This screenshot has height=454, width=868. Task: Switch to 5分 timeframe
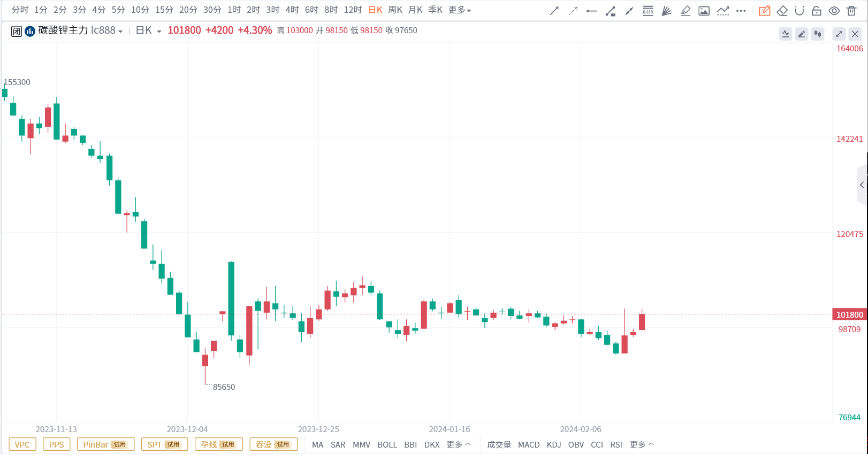tap(118, 10)
